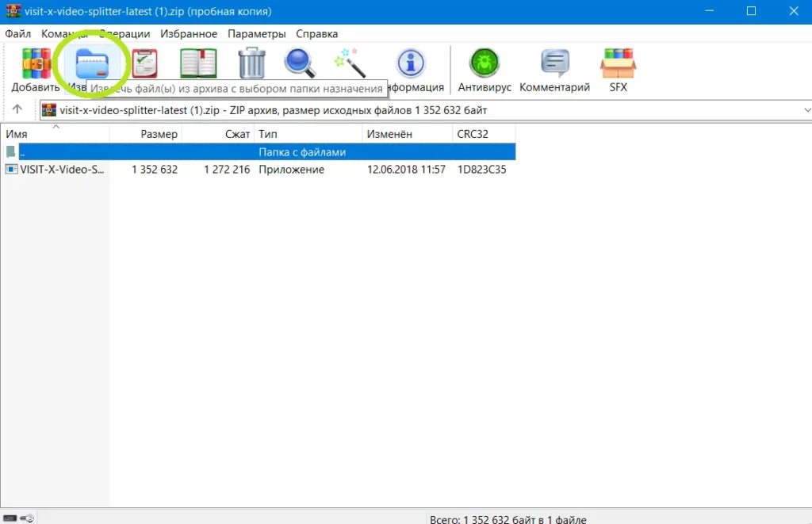Open the Избранное menu
This screenshot has height=524, width=812.
pyautogui.click(x=189, y=33)
